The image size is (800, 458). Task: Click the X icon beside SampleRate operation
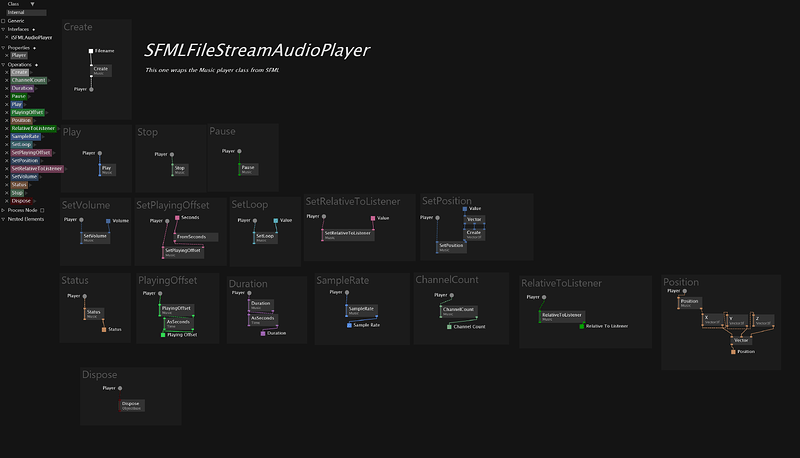[7, 137]
